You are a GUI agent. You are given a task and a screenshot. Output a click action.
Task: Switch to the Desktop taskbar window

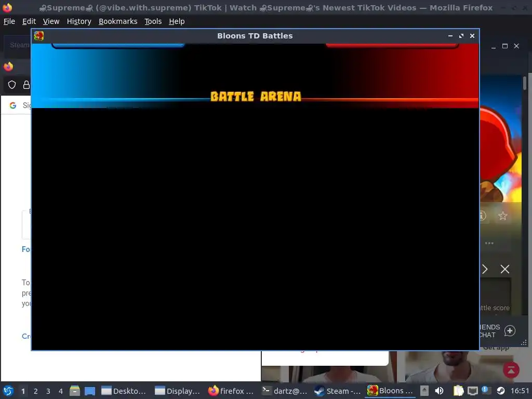pos(124,391)
